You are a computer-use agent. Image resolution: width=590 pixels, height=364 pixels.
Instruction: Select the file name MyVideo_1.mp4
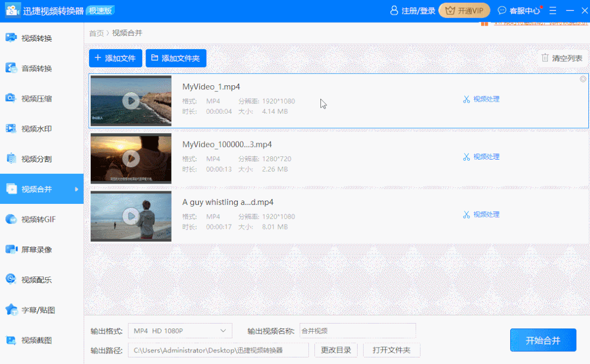coord(211,87)
